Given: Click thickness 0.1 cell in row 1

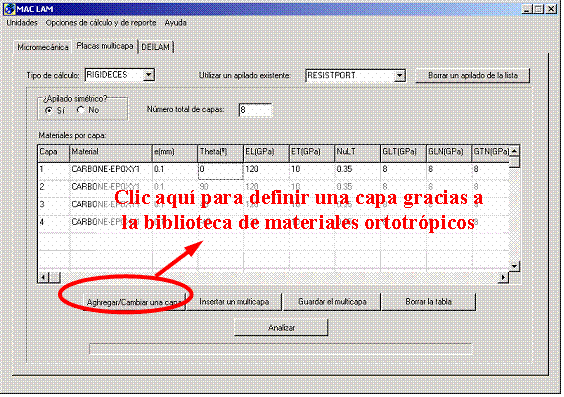Looking at the screenshot, I should point(175,171).
